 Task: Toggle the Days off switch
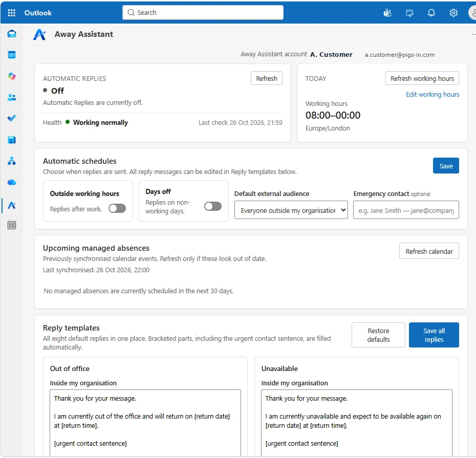pyautogui.click(x=213, y=206)
